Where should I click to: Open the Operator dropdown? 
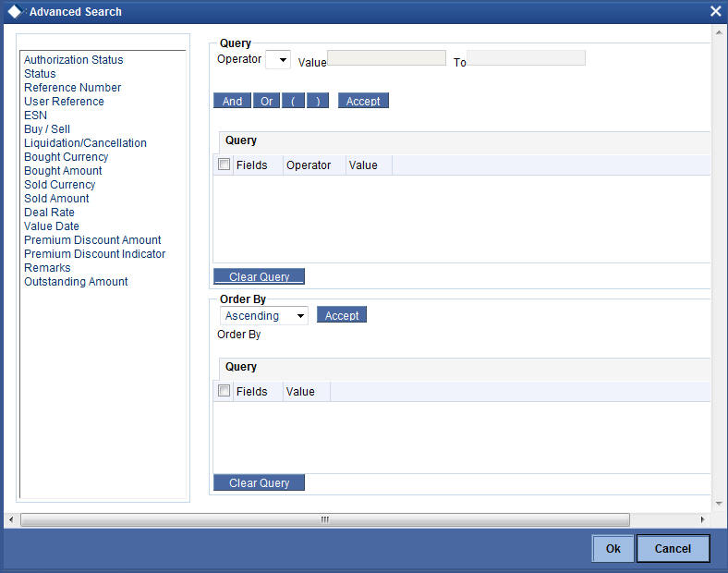pos(278,60)
